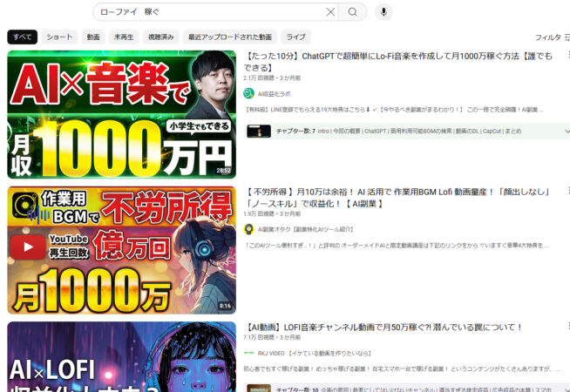The image size is (570, 392).
Task: Click the LINE登録でもらえる19大特典 description text
Action: click(394, 110)
